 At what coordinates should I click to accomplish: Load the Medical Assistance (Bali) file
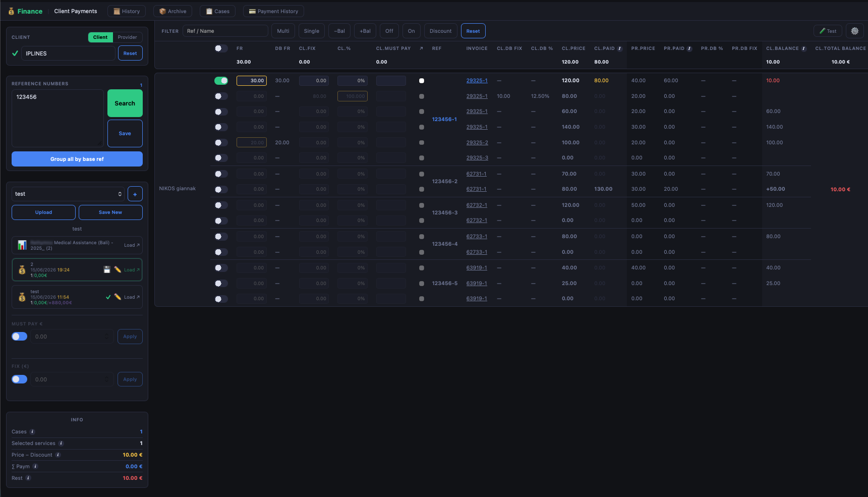tap(132, 245)
